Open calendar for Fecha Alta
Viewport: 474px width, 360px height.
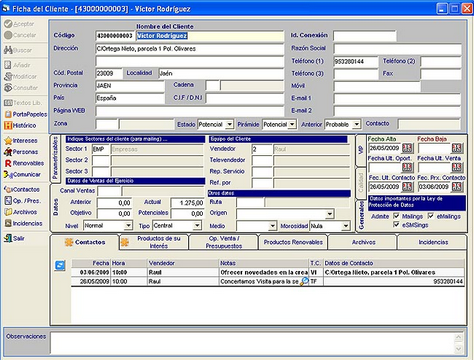click(x=407, y=148)
